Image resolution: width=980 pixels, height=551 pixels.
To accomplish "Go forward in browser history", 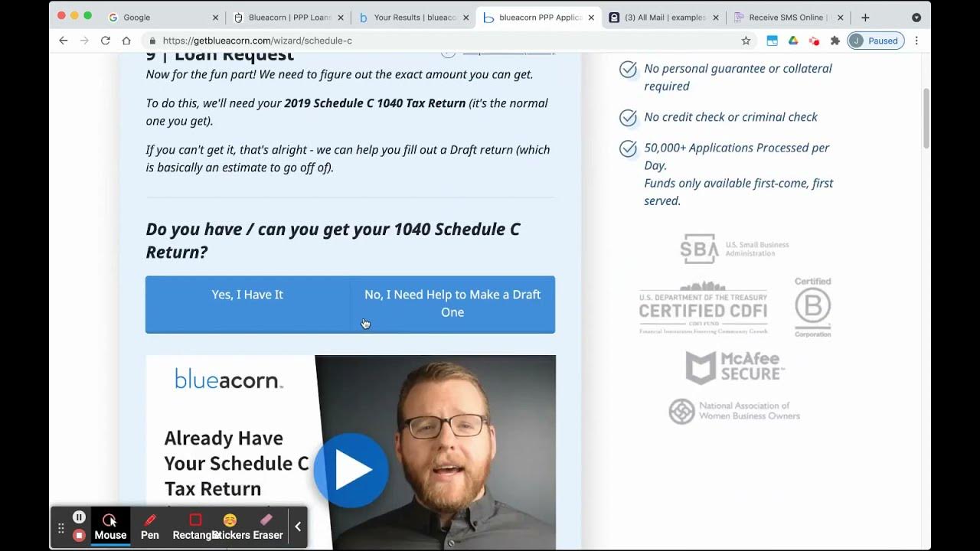I will [84, 41].
